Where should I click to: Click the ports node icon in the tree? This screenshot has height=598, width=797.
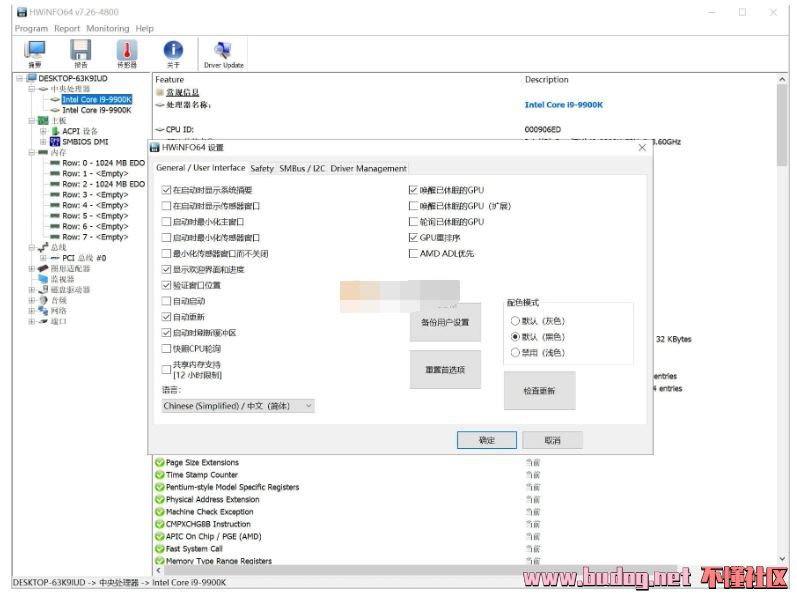43,321
